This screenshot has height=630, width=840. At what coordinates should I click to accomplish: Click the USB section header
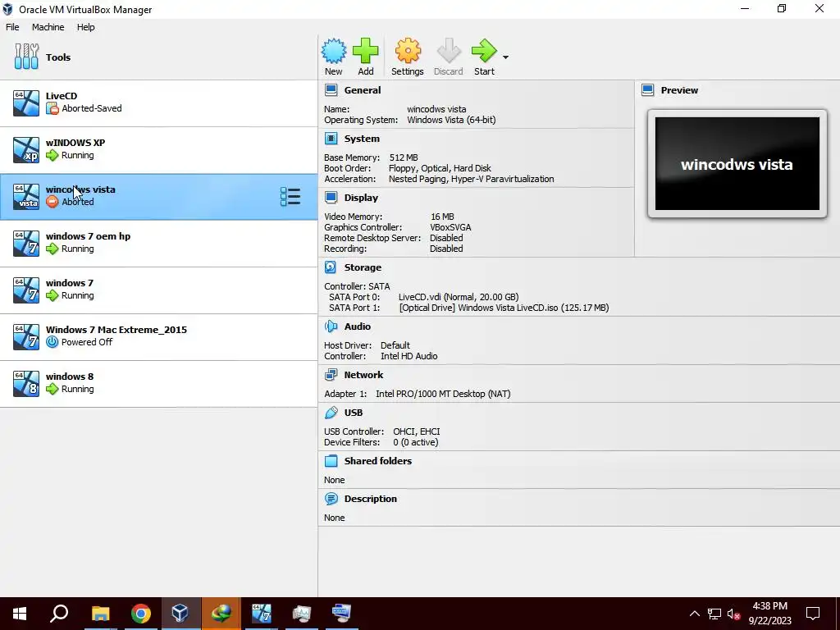(x=353, y=413)
